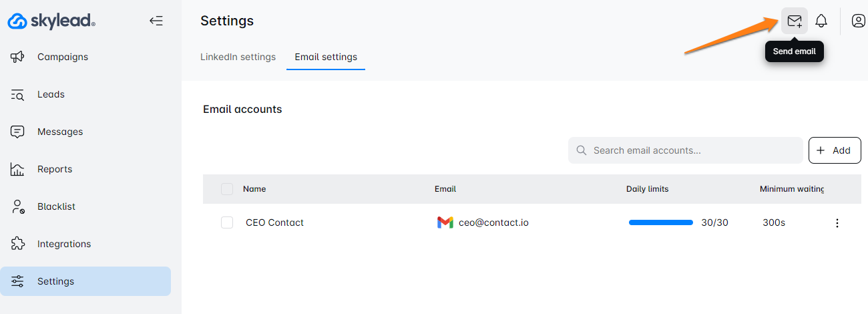Click the Add email account button
This screenshot has width=868, height=314.
(x=835, y=150)
